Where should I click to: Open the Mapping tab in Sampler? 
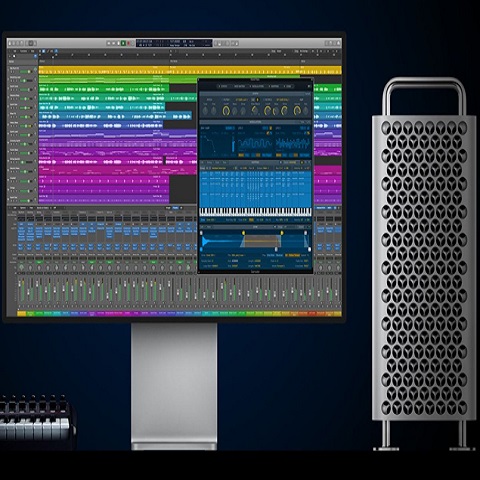click(275, 86)
